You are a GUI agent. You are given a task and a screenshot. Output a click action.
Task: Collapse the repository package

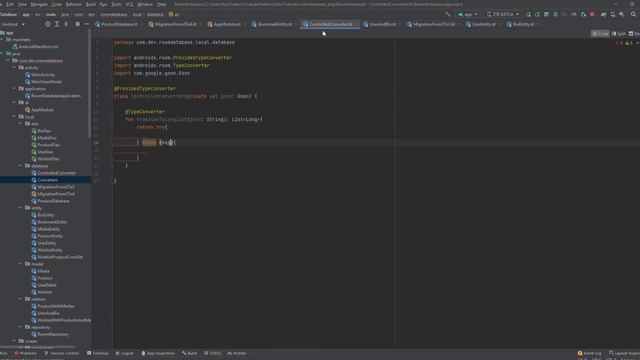point(21,327)
